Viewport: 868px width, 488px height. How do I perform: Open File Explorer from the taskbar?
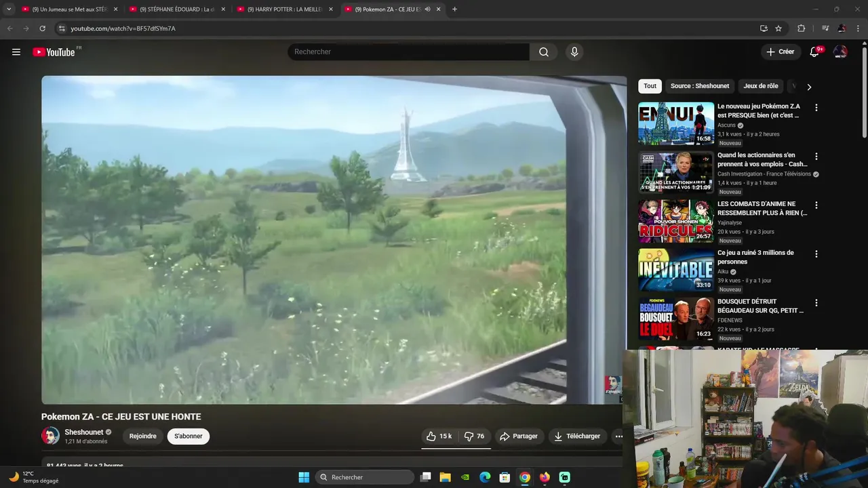click(445, 477)
